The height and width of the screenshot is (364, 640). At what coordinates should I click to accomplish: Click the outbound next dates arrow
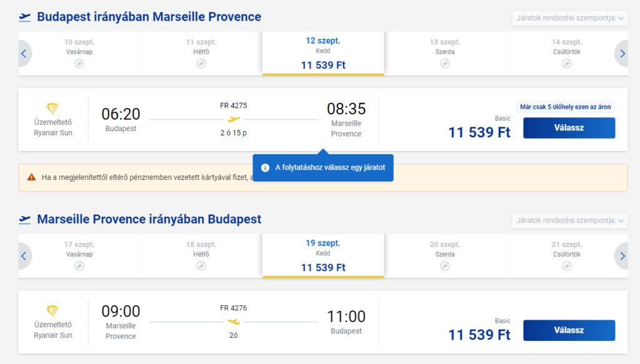pyautogui.click(x=622, y=54)
